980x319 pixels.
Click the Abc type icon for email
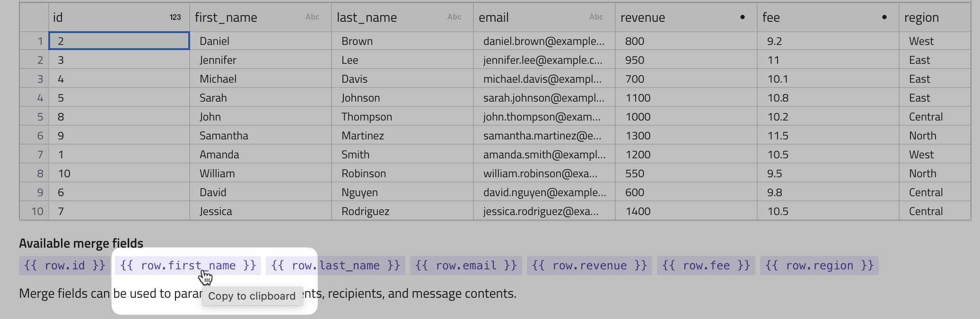tap(596, 17)
